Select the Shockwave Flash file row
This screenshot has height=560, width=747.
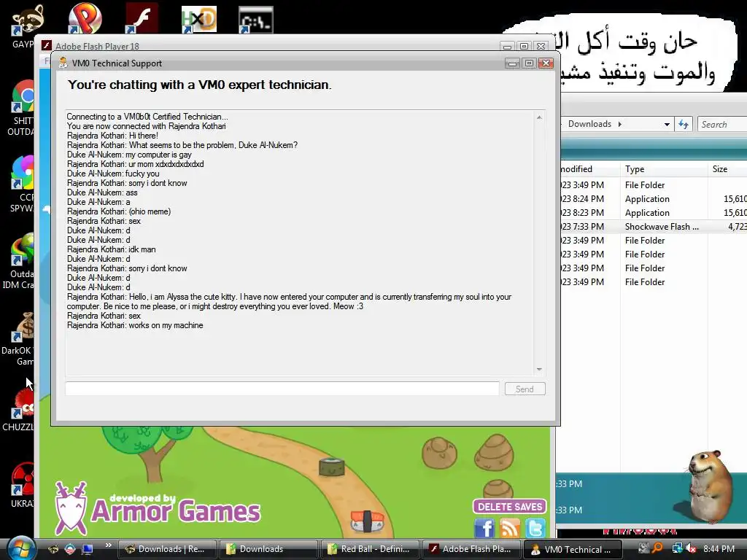tap(654, 227)
